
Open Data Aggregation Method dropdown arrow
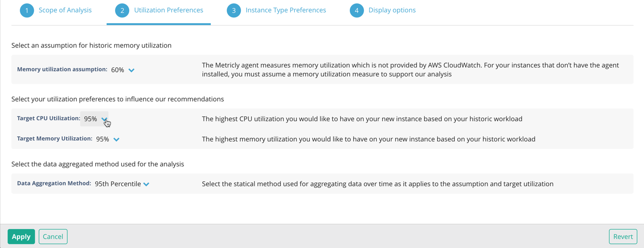click(146, 184)
